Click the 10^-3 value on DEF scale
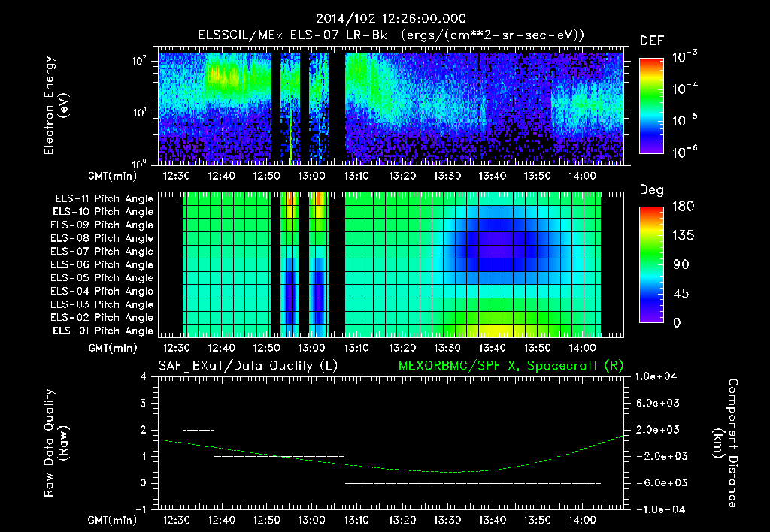This screenshot has width=770, height=532. [684, 57]
